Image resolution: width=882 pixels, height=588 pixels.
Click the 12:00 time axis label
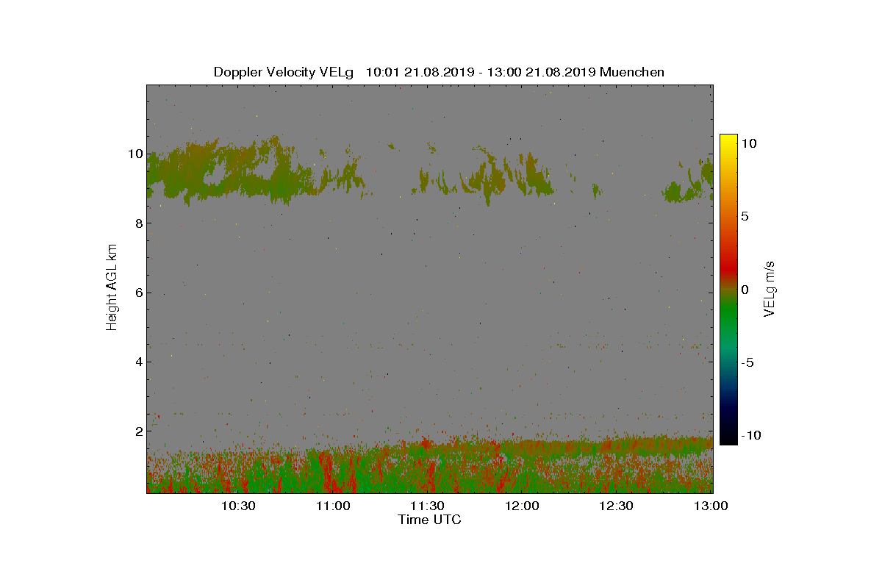point(522,506)
